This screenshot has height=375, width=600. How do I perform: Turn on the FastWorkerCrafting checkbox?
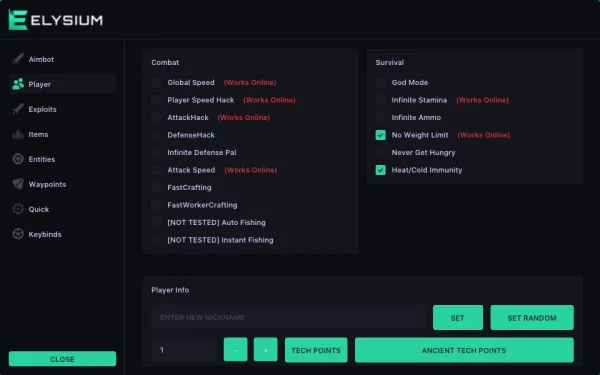tap(156, 205)
